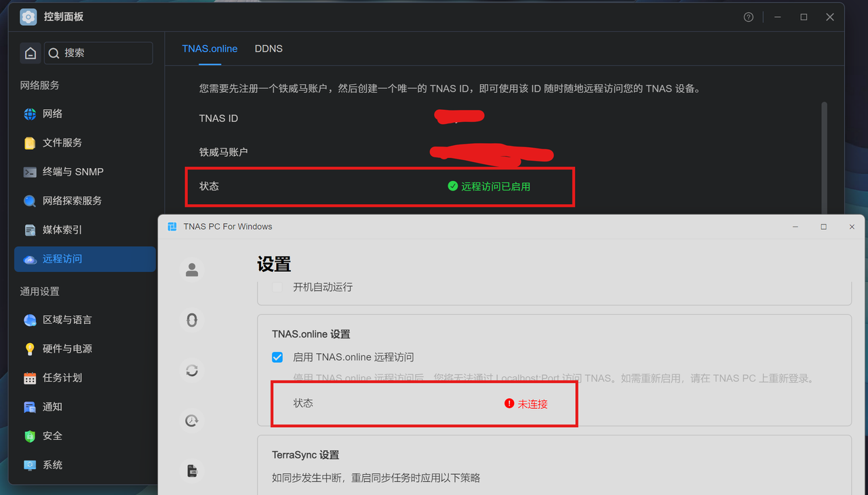The width and height of the screenshot is (868, 495).
Task: Click 未连接 status text in TNAS PC
Action: [x=532, y=404]
